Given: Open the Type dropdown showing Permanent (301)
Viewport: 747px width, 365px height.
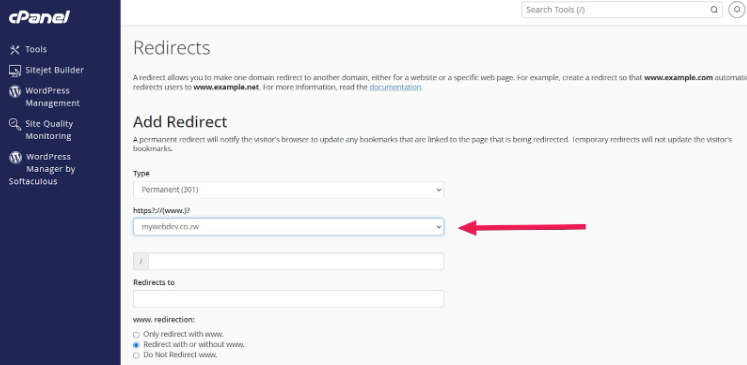Looking at the screenshot, I should (288, 190).
